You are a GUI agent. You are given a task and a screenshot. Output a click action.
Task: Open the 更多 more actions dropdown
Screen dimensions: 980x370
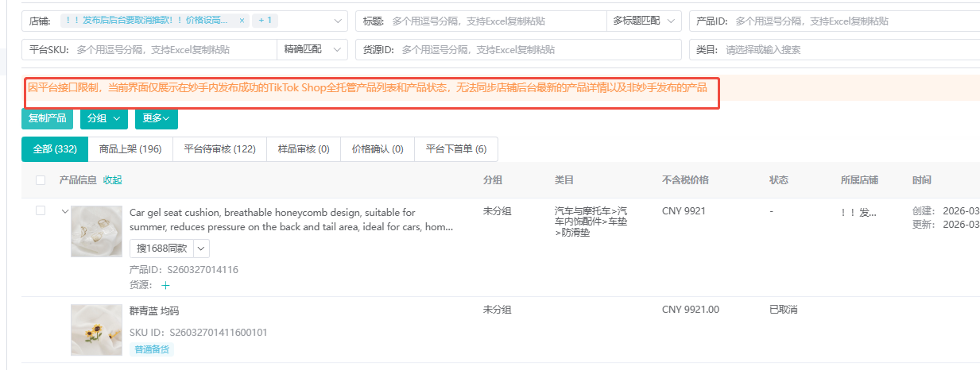click(x=156, y=118)
